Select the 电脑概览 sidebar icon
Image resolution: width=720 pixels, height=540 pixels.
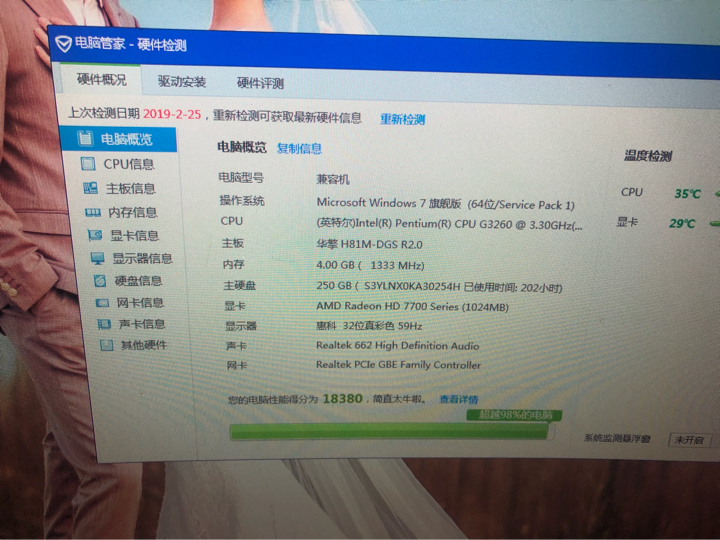[x=85, y=138]
